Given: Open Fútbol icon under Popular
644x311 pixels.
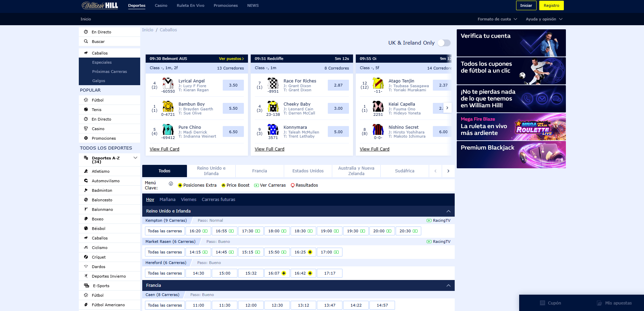Looking at the screenshot, I should pyautogui.click(x=86, y=100).
